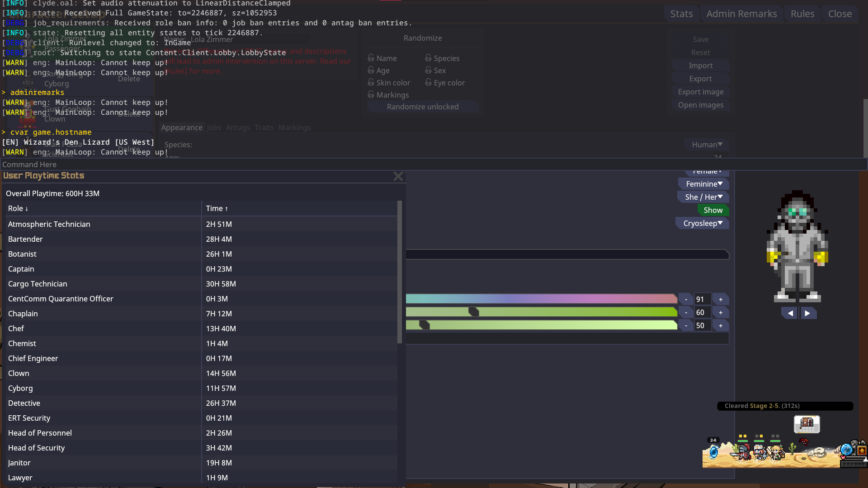Switch to the Jobs tab
The height and width of the screenshot is (488, 868).
214,128
